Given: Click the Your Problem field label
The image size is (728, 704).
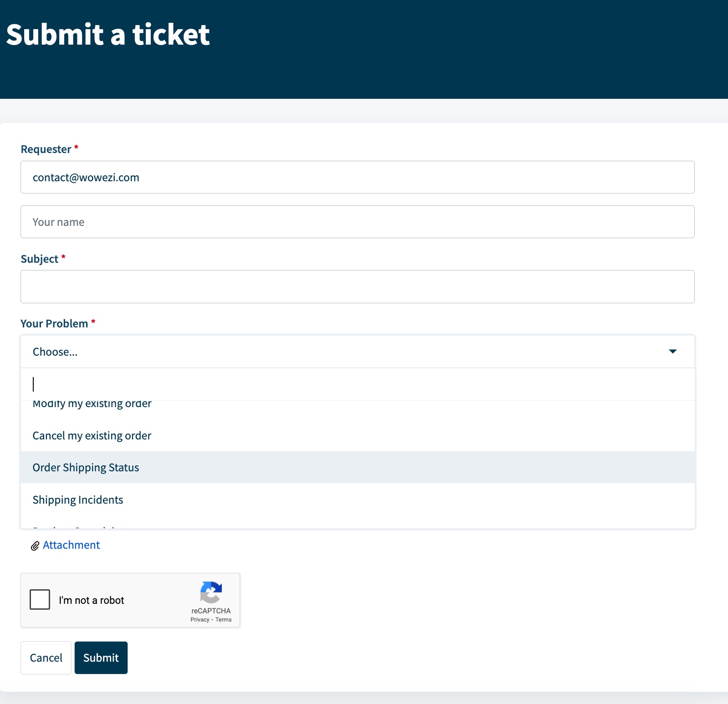Looking at the screenshot, I should click(54, 324).
